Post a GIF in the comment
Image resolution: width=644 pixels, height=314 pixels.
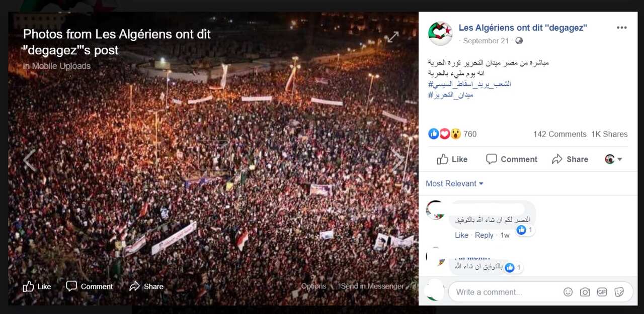pyautogui.click(x=602, y=292)
